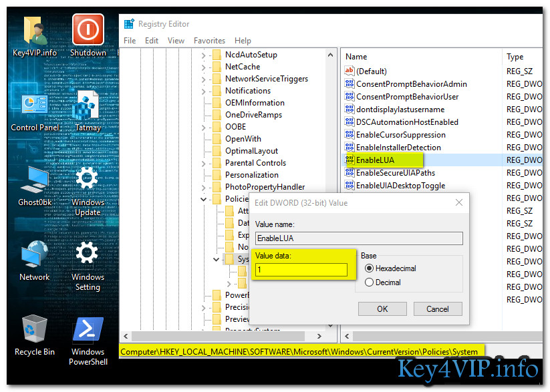Collapse the Policies key

[x=203, y=199]
